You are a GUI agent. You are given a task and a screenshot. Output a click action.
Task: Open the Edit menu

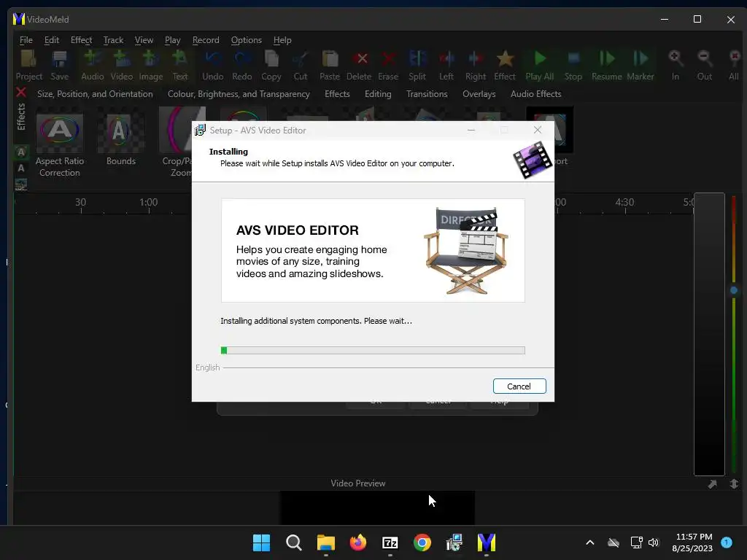click(52, 40)
